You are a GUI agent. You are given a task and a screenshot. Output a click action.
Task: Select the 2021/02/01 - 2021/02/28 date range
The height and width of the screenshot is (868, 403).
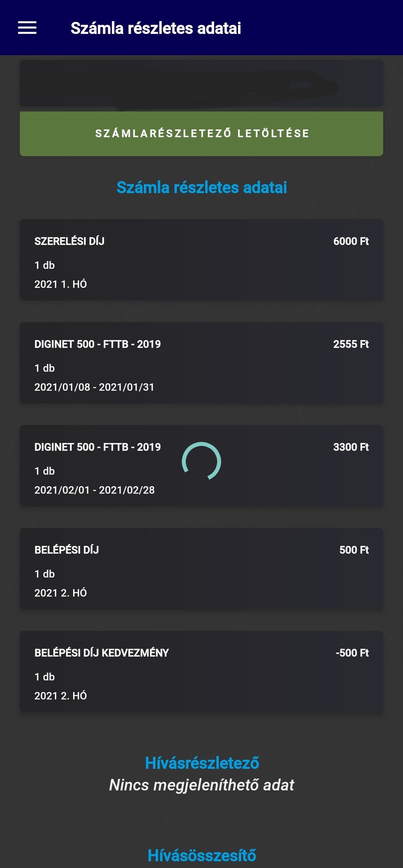pos(94,490)
